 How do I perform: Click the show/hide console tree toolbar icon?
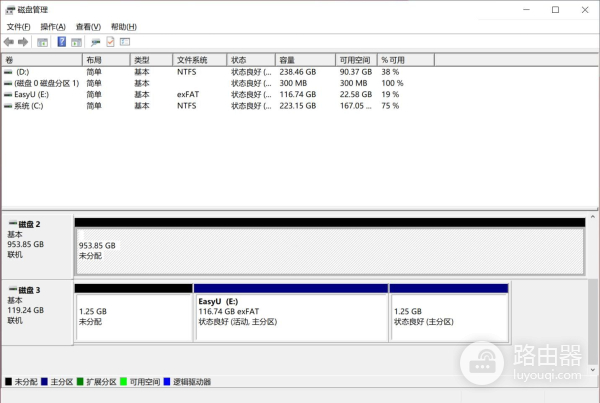pos(42,42)
